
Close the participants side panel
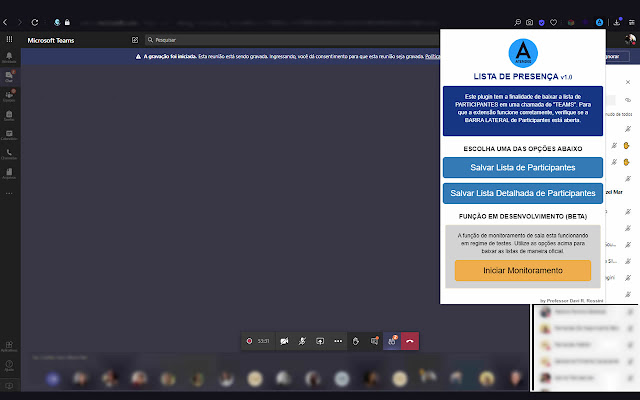[x=628, y=82]
